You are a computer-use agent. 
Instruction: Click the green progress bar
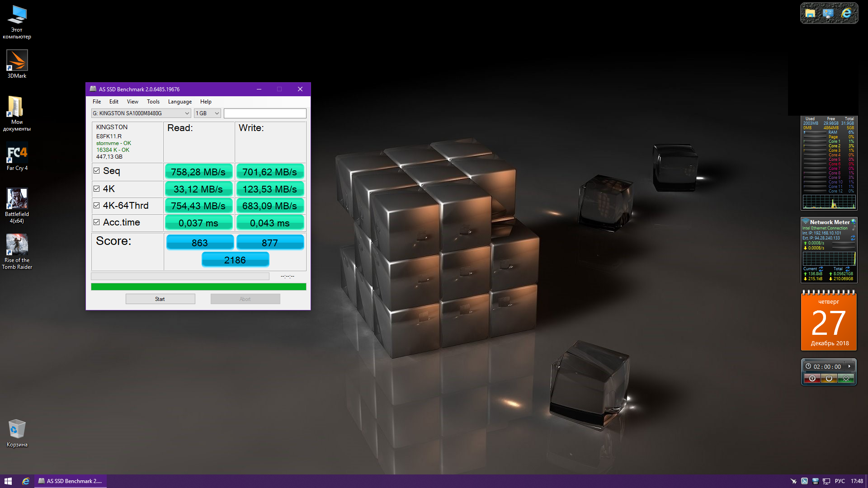click(198, 286)
